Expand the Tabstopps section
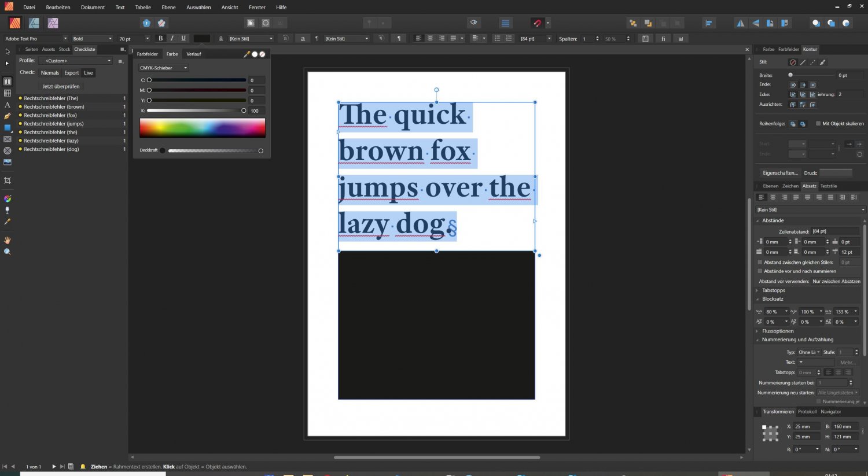This screenshot has height=476, width=868. 773,290
